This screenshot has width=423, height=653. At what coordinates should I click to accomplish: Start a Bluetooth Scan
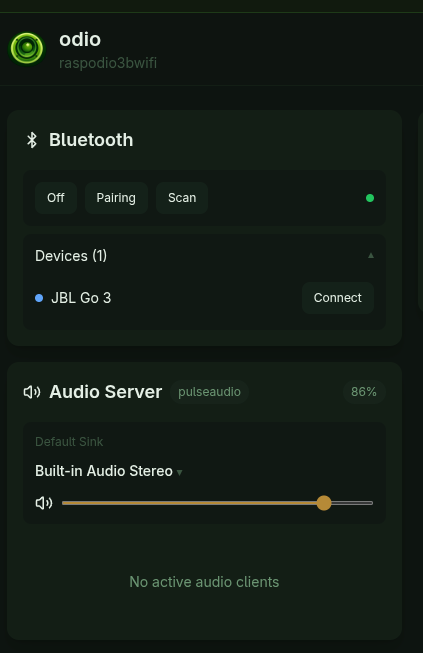182,198
